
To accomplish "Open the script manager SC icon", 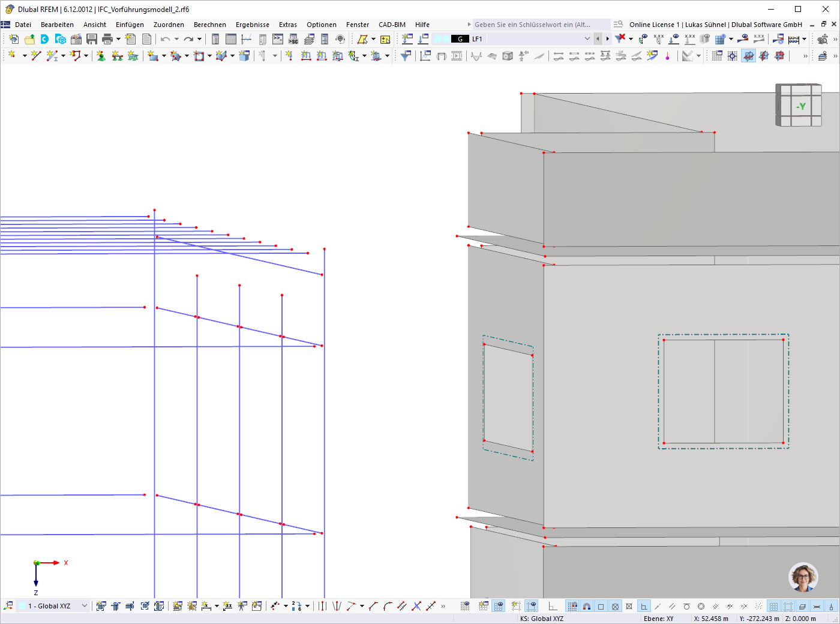I will point(293,39).
